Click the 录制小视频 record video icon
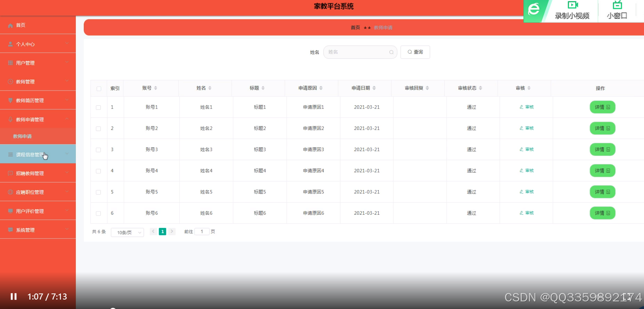 572,5
